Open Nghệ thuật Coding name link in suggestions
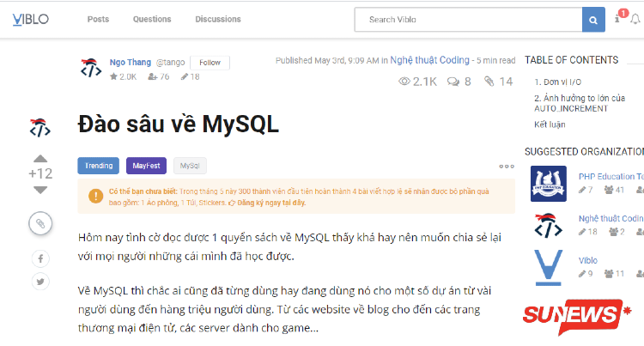Viewport: 644px width, 346px height. [611, 219]
